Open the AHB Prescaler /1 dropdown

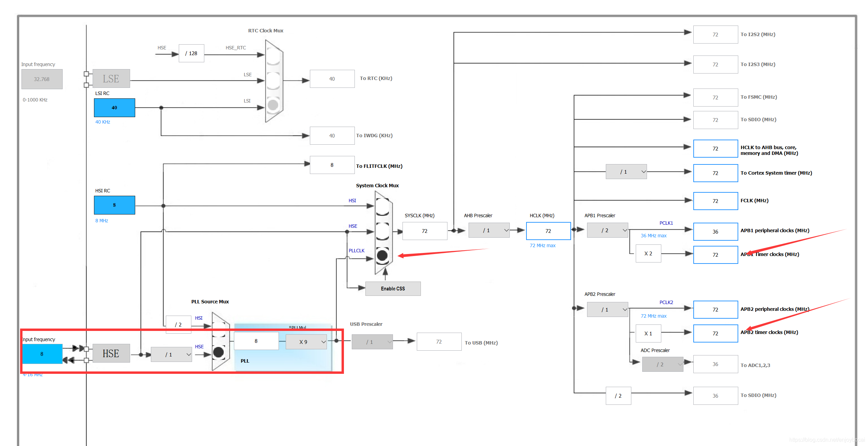tap(489, 230)
